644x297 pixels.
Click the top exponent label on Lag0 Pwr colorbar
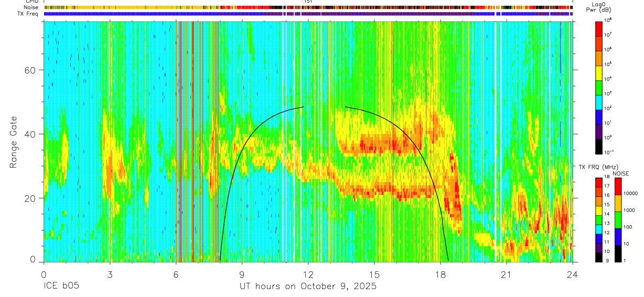[x=608, y=21]
